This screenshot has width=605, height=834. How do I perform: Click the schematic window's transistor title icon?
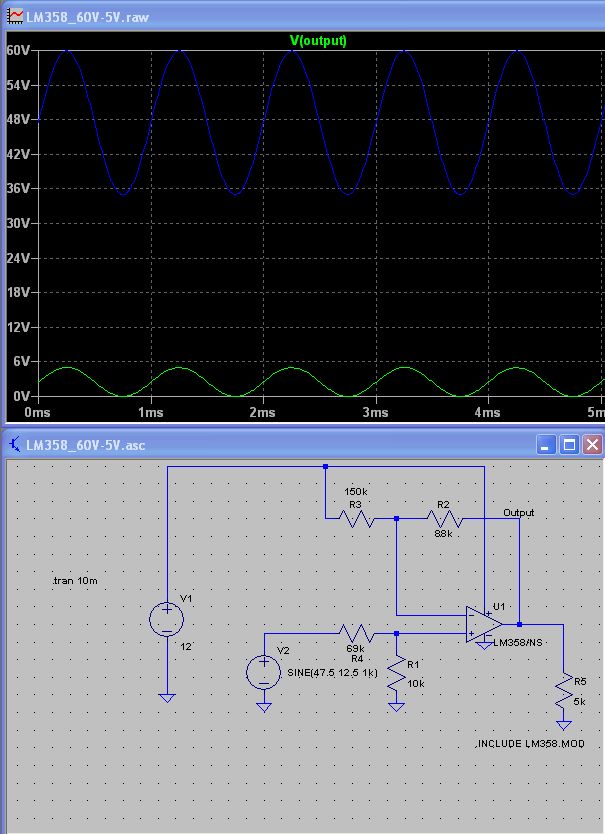coord(15,444)
